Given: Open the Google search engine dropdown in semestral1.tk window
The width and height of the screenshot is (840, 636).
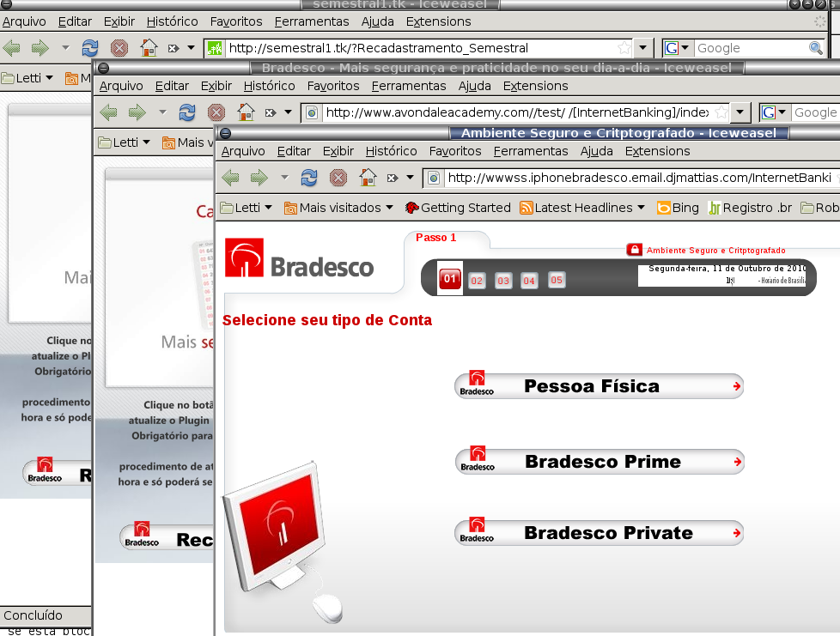Looking at the screenshot, I should [677, 48].
